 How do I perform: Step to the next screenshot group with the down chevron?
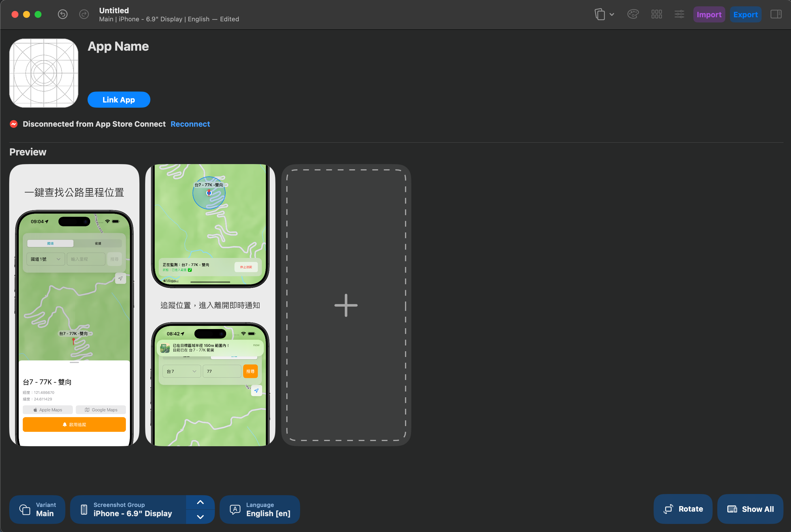click(x=200, y=517)
